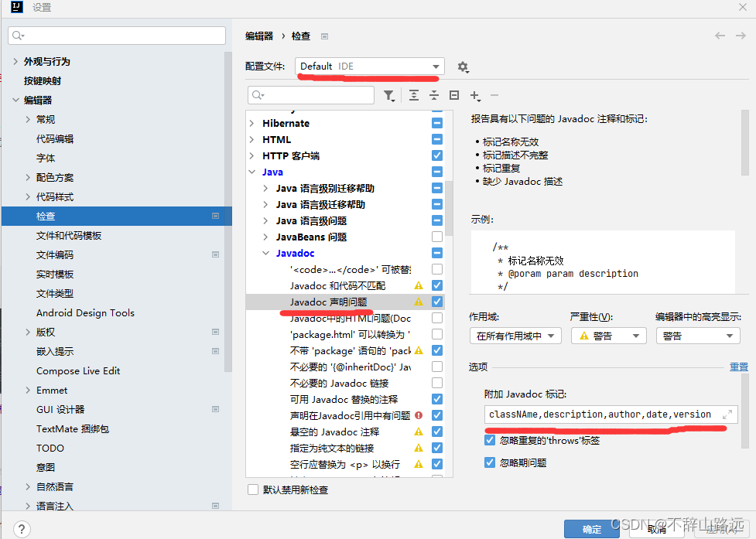Screen dimensions: 756x539
Task: Click the remove inspection minus icon
Action: [x=493, y=96]
